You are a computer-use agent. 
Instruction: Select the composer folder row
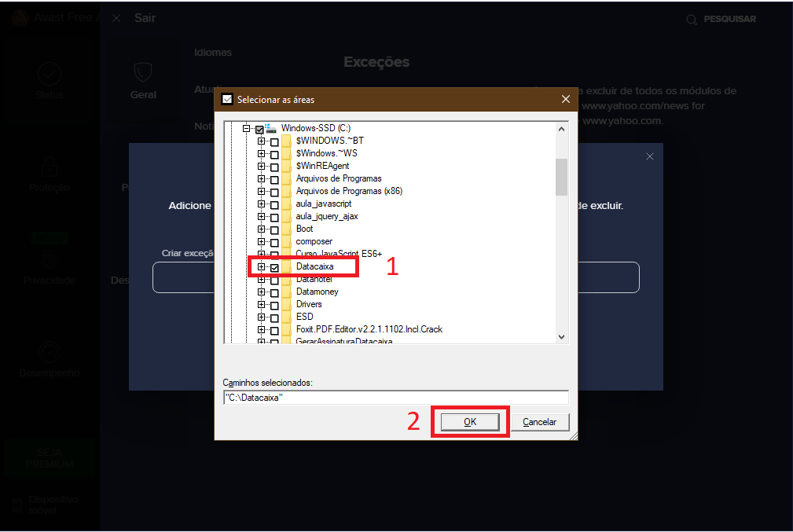[314, 242]
